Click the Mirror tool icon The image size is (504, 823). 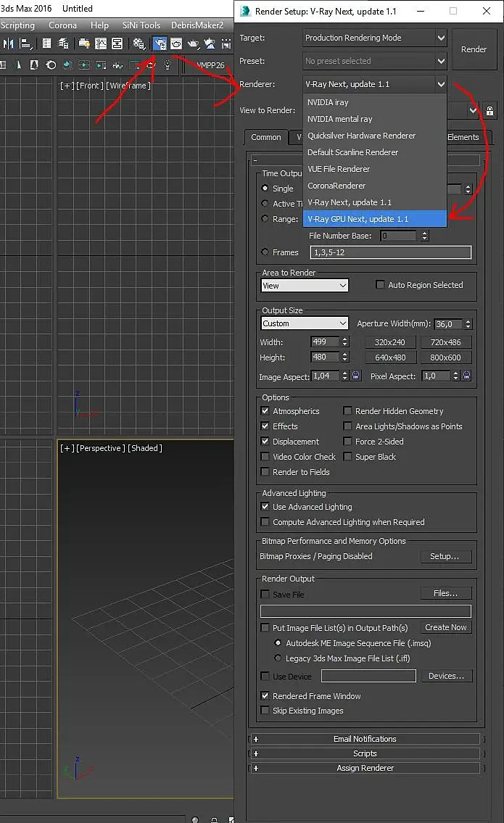point(8,44)
